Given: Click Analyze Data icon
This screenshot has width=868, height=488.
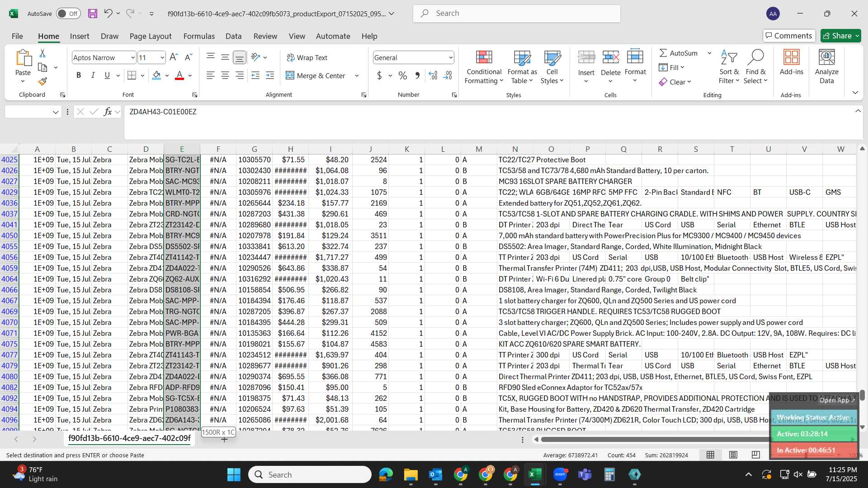Looking at the screenshot, I should point(826,67).
